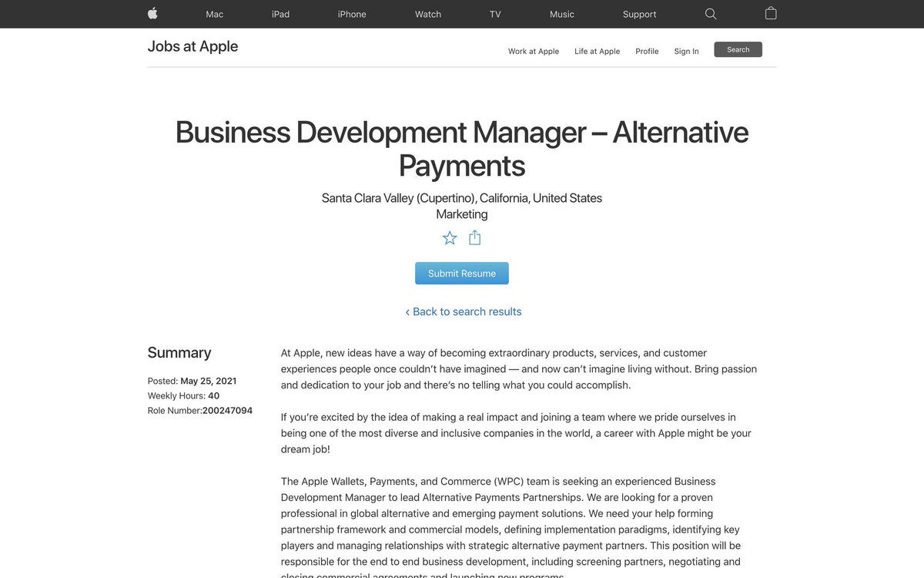Go to TV section
Screen dimensions: 924x578
(495, 14)
